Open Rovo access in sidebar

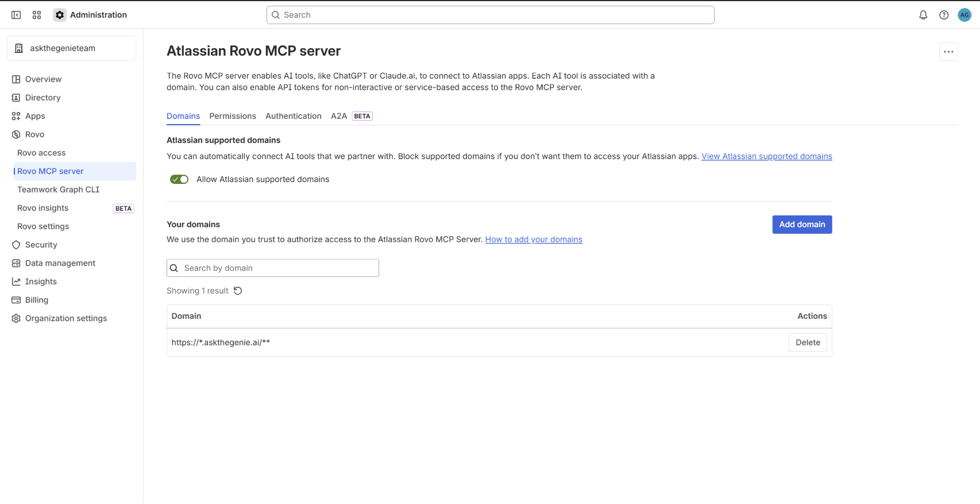[x=75, y=153]
